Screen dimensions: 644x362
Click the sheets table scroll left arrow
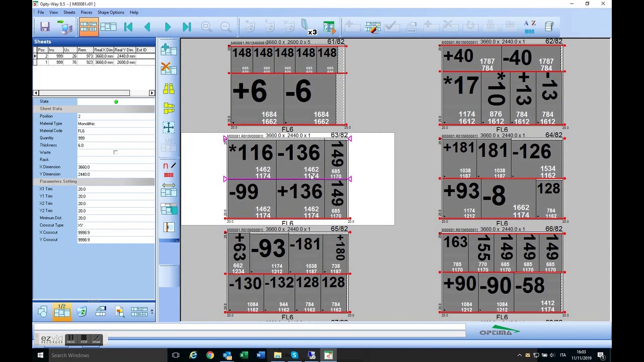coord(36,93)
